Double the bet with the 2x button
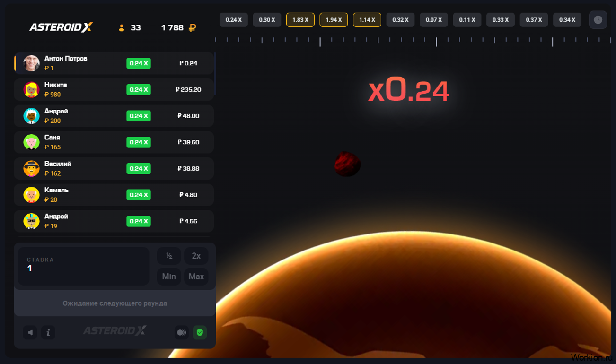This screenshot has width=616, height=364. pos(196,256)
